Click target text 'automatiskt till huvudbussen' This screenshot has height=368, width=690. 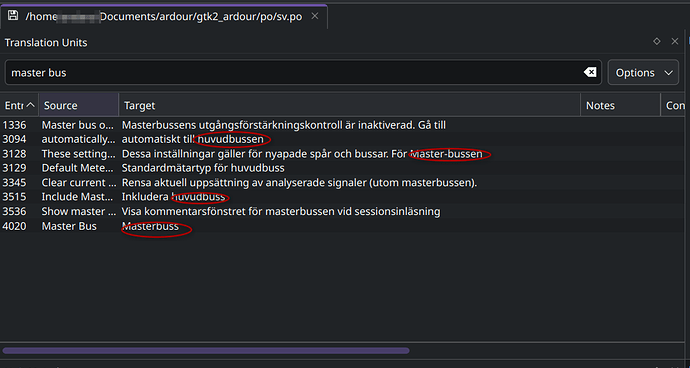193,140
